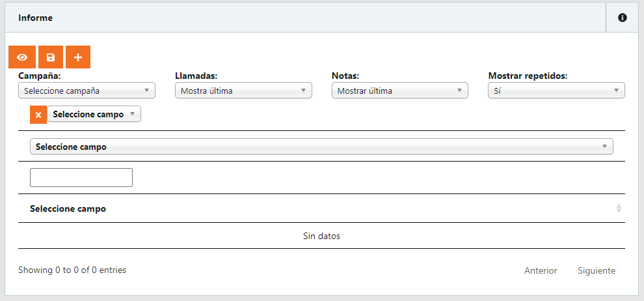644x301 pixels.
Task: Open the Notas dropdown
Action: point(399,91)
